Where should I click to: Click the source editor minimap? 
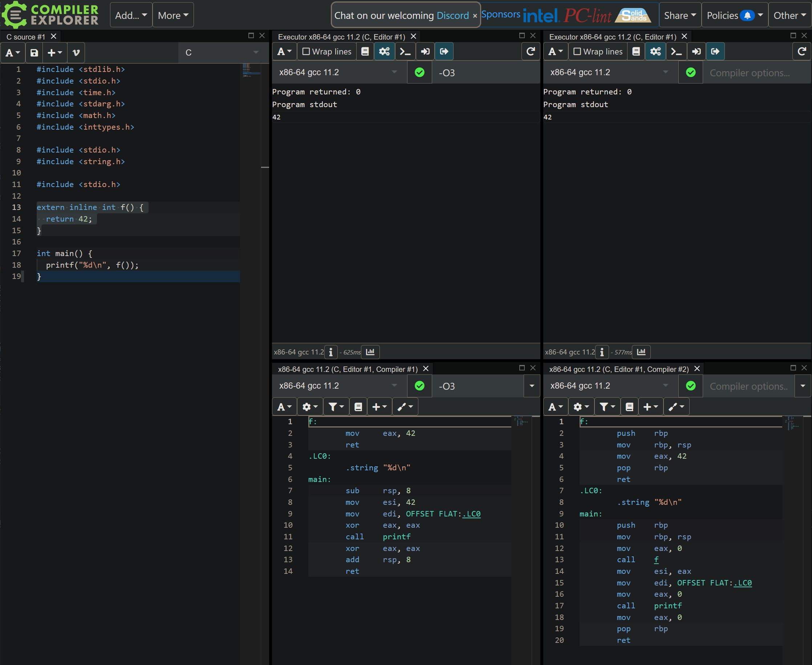pos(251,71)
